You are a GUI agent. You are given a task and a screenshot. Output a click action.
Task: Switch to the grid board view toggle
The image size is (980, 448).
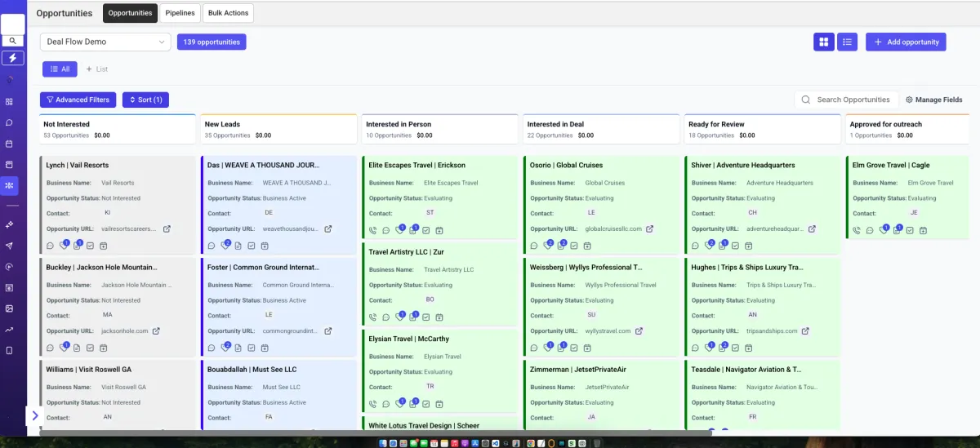pyautogui.click(x=823, y=42)
